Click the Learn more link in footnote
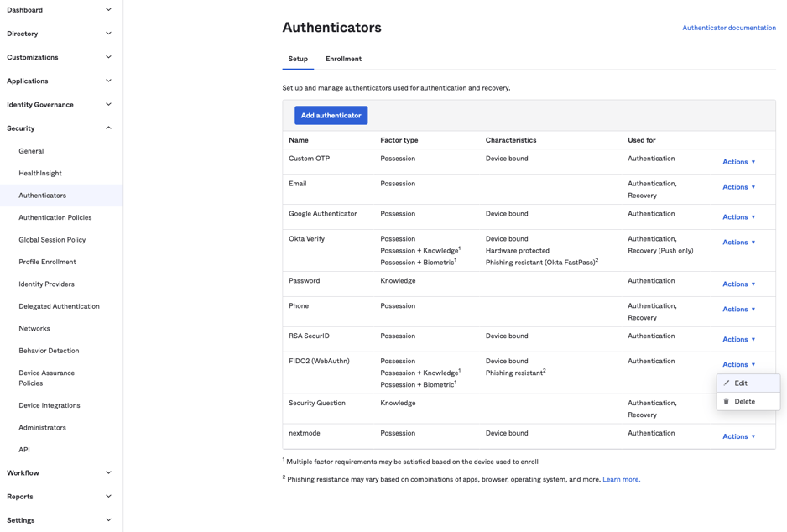This screenshot has height=532, width=787. pos(621,480)
